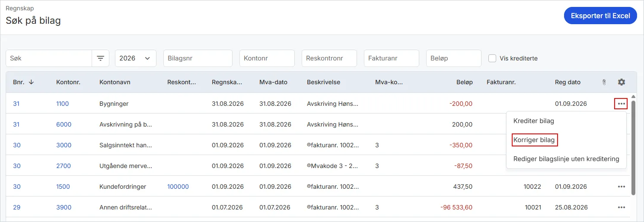Click reg date 25.08.2026
Image resolution: width=644 pixels, height=222 pixels.
(571, 207)
